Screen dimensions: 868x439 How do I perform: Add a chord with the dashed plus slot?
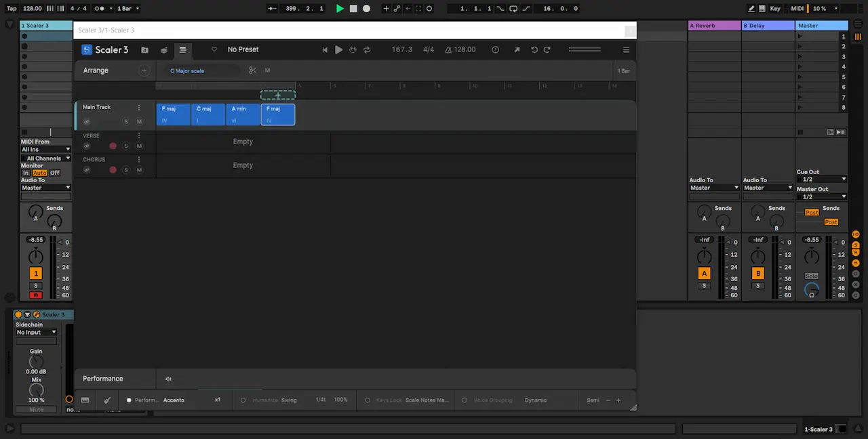(x=278, y=96)
